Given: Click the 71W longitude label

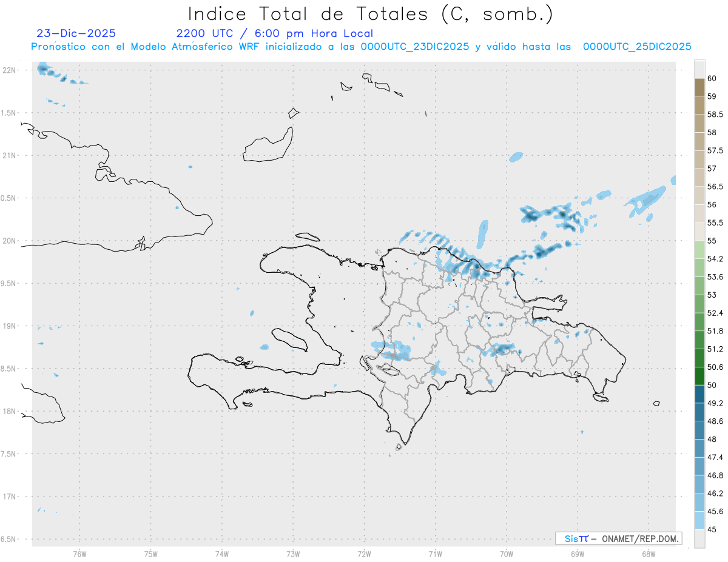Looking at the screenshot, I should point(435,554).
